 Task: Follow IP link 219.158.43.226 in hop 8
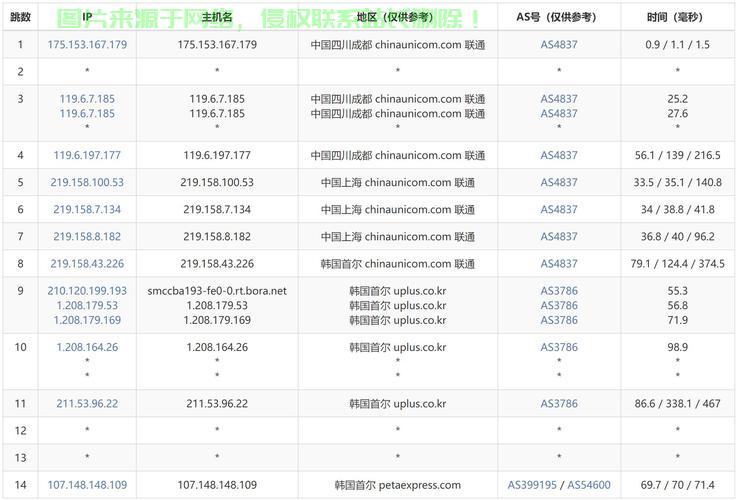(x=87, y=264)
